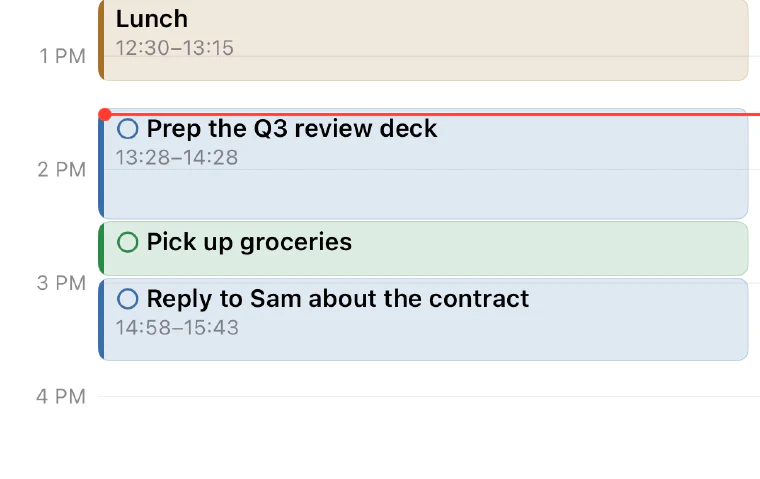760x479 pixels.
Task: Click the brown color bar on Lunch
Action: tap(101, 40)
